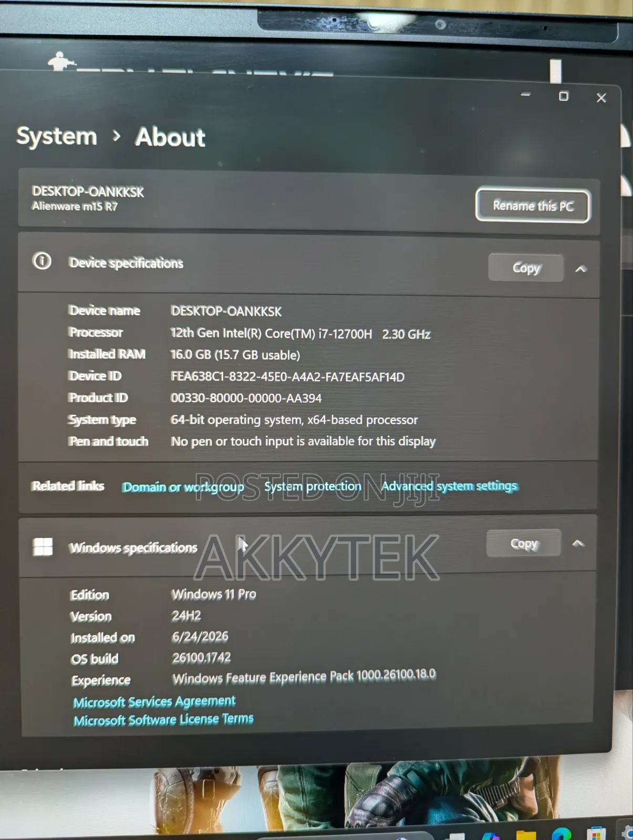Click the Device specifications header label
The height and width of the screenshot is (840, 633).
point(126,263)
